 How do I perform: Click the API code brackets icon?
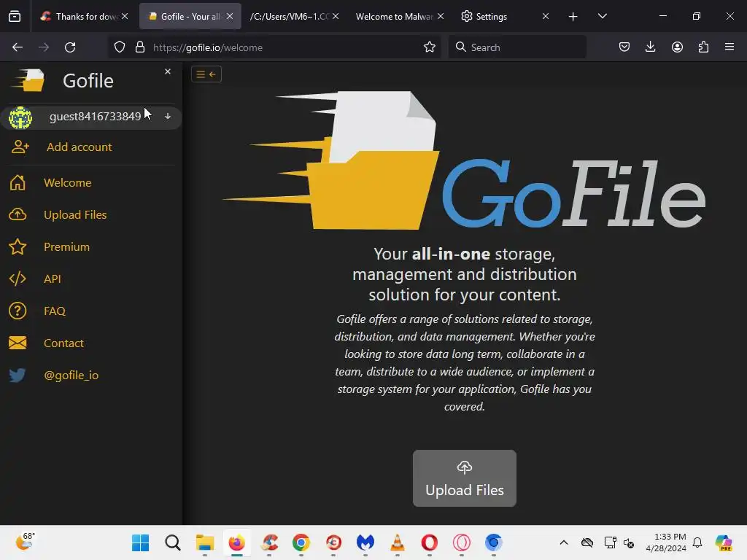(x=18, y=279)
